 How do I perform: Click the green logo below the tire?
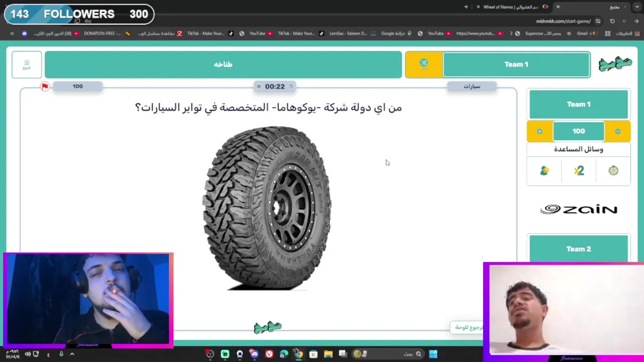(x=268, y=328)
